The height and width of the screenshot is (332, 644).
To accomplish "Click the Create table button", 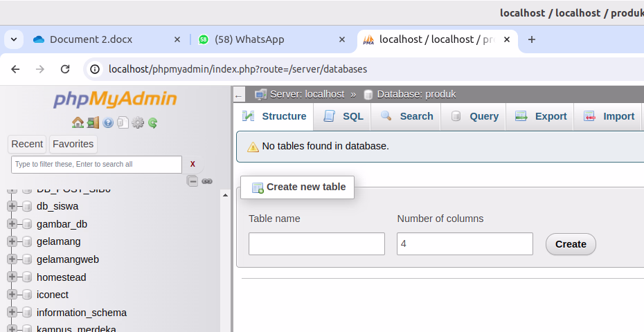I will coord(571,244).
